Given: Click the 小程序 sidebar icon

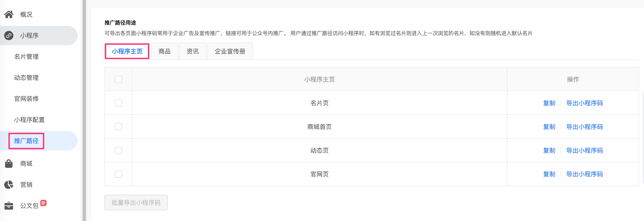Looking at the screenshot, I should 9,36.
